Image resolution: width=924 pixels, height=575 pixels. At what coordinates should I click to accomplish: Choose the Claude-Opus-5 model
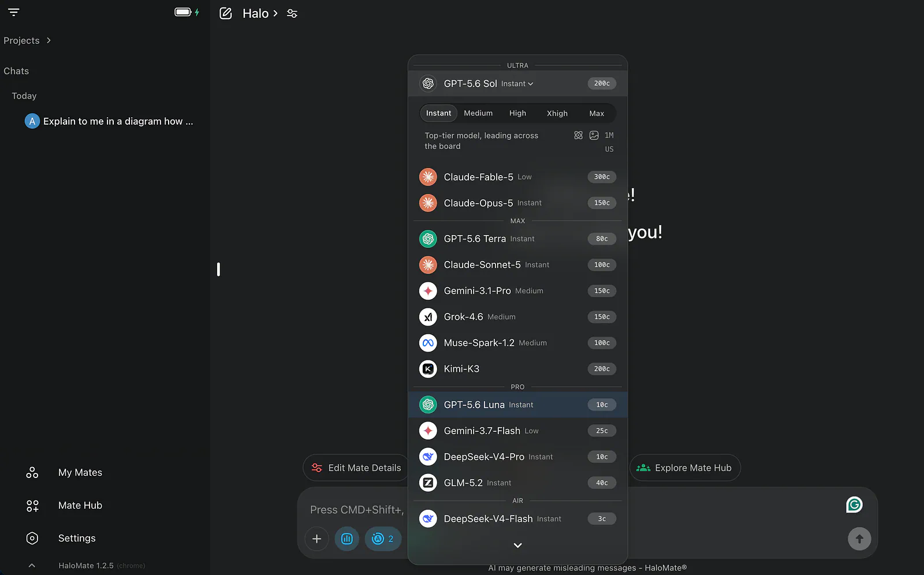coord(517,203)
